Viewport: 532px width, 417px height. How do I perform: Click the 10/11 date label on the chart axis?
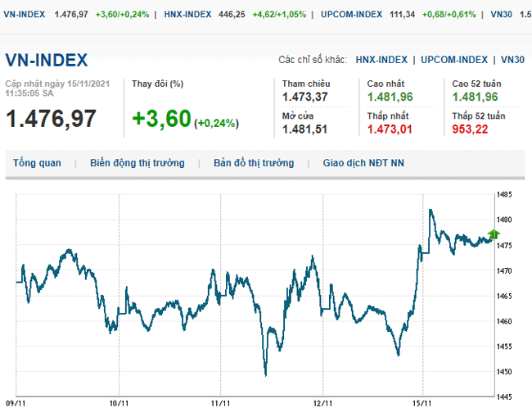click(118, 403)
